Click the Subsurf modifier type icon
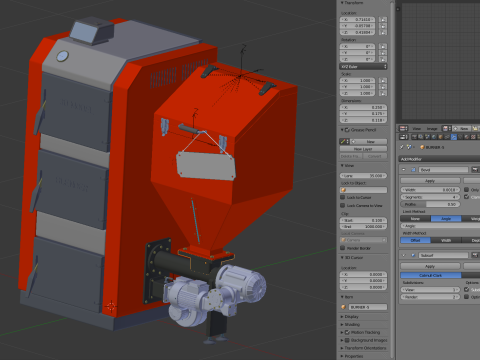The height and width of the screenshot is (360, 480). click(x=413, y=255)
